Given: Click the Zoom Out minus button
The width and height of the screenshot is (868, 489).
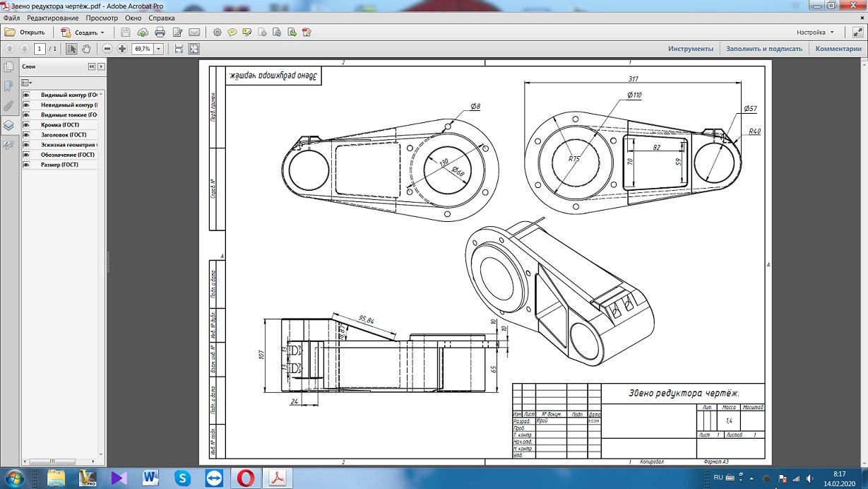Looking at the screenshot, I should click(x=107, y=49).
